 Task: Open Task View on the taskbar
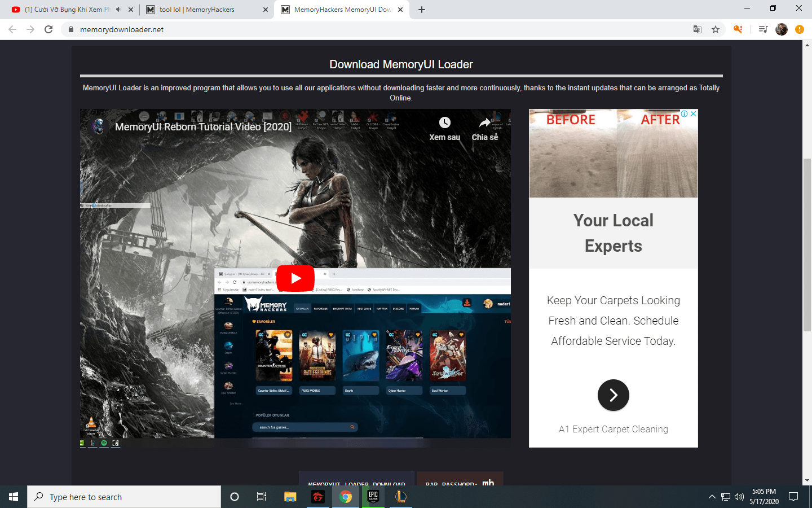[x=262, y=497]
